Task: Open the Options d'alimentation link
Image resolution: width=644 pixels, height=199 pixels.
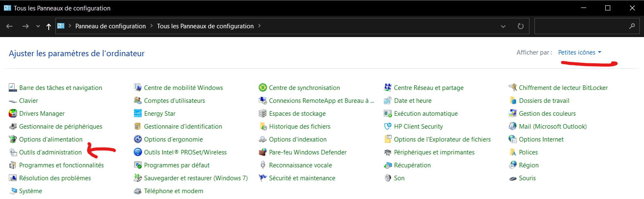Action: point(51,139)
